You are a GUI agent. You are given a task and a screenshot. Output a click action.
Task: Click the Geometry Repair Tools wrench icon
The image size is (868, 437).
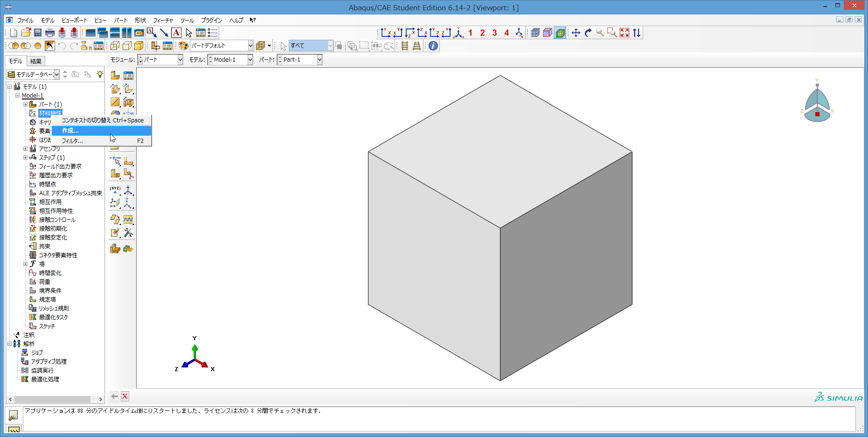(128, 233)
